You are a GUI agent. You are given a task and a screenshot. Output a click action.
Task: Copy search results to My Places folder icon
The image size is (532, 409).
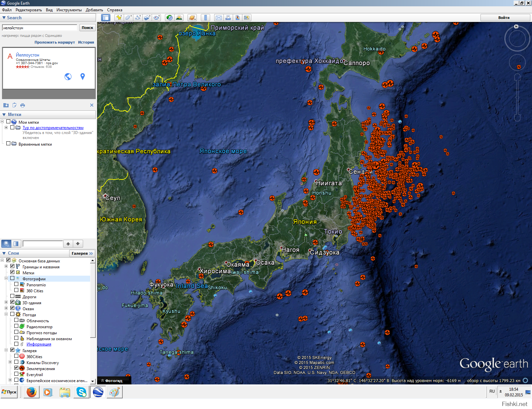(x=6, y=105)
